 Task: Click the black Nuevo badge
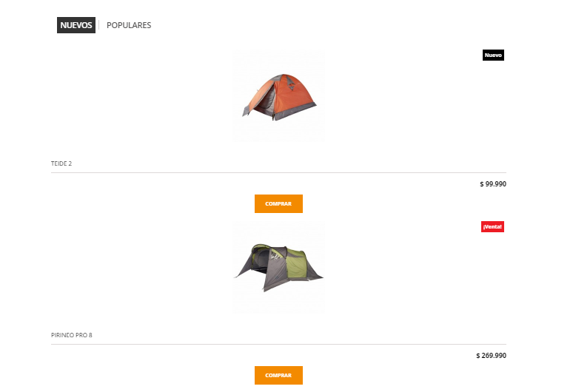493,55
